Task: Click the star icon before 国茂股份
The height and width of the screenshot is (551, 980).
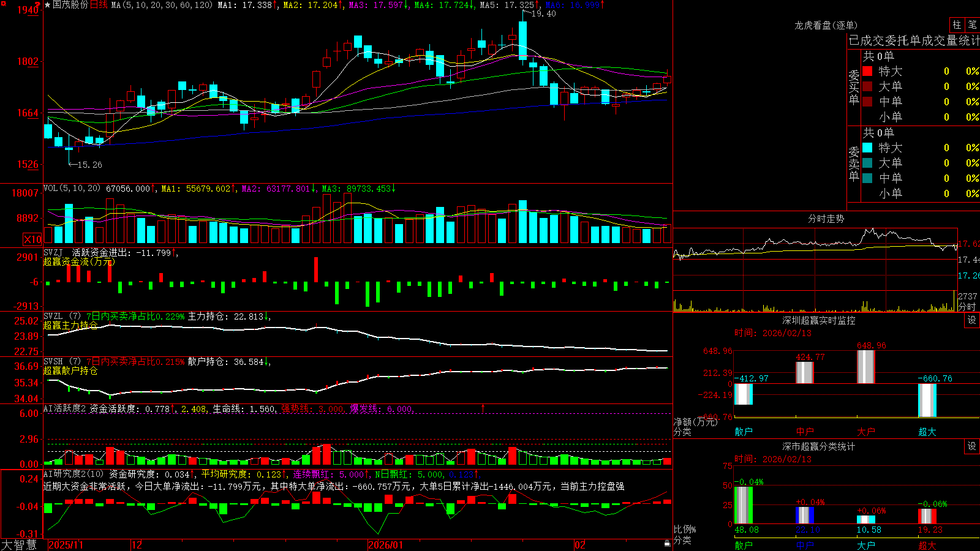Action: pyautogui.click(x=48, y=5)
